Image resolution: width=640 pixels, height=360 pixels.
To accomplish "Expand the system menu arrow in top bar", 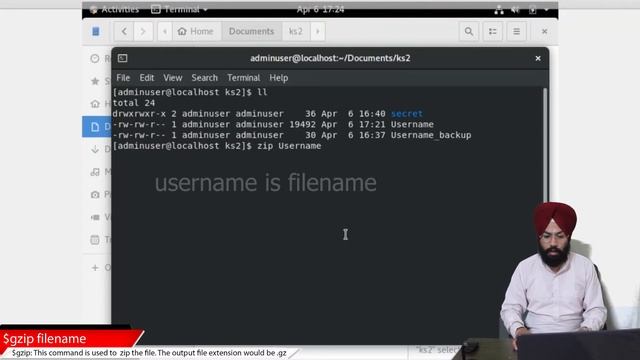I will click(547, 10).
